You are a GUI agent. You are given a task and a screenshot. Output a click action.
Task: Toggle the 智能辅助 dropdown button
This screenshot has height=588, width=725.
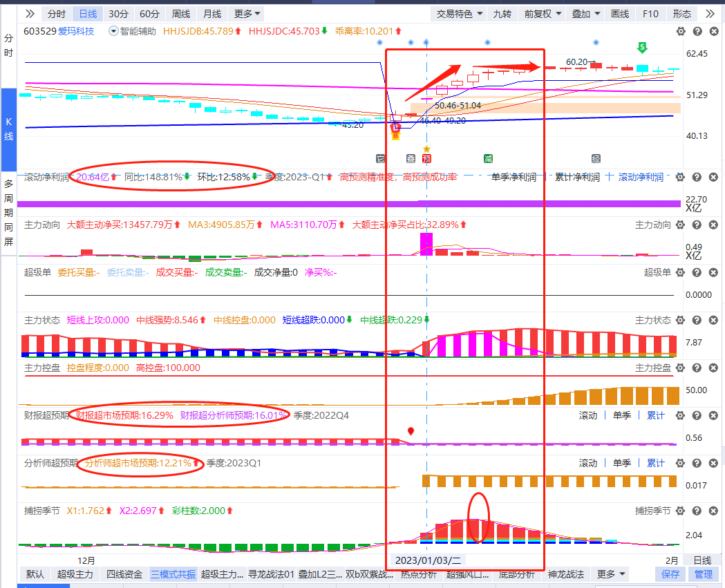(132, 31)
